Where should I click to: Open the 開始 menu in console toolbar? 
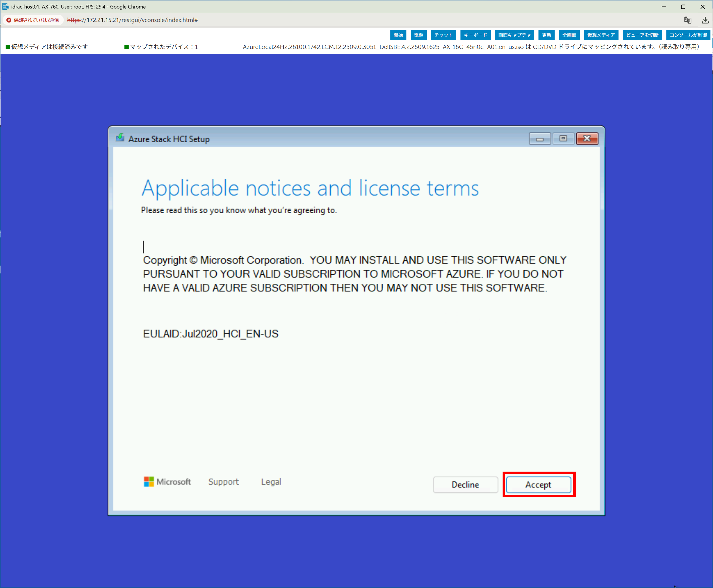click(398, 35)
